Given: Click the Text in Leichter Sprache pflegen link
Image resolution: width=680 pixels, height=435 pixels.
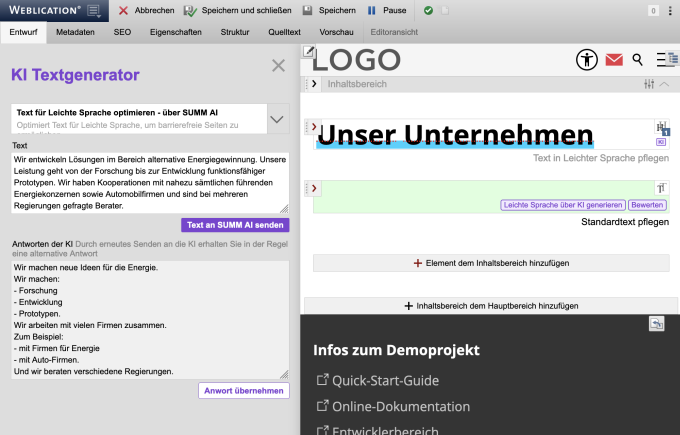Looking at the screenshot, I should pos(601,158).
